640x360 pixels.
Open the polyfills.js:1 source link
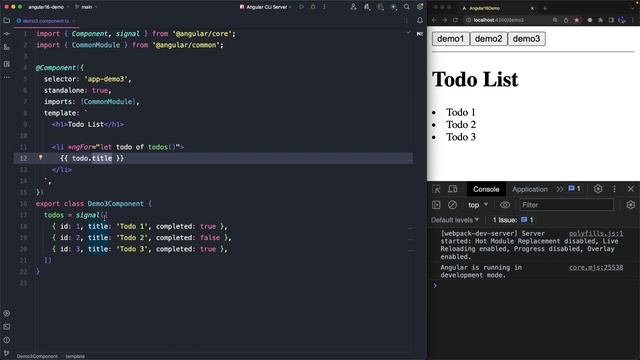coord(596,233)
